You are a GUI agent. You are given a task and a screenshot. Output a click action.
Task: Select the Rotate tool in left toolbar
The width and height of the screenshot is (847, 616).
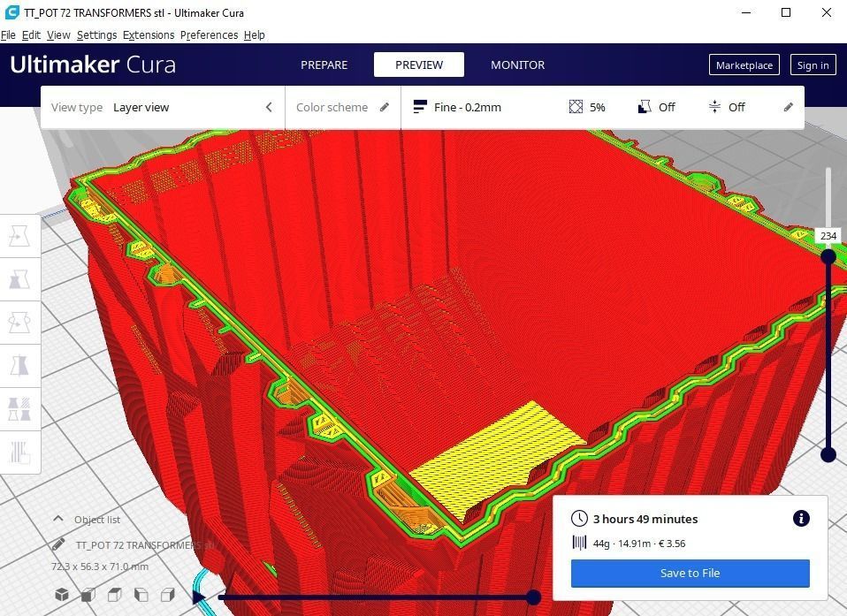click(x=19, y=323)
